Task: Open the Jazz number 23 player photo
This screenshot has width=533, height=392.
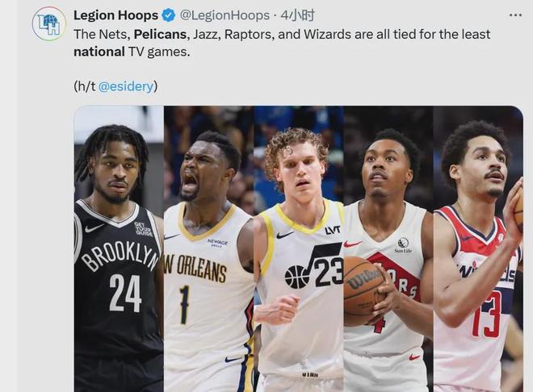Action: (299, 248)
